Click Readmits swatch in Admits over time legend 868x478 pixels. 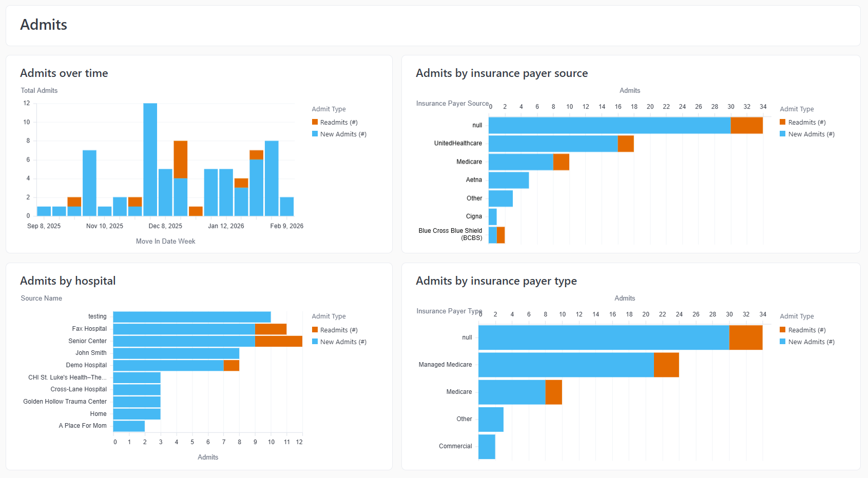[x=315, y=122]
